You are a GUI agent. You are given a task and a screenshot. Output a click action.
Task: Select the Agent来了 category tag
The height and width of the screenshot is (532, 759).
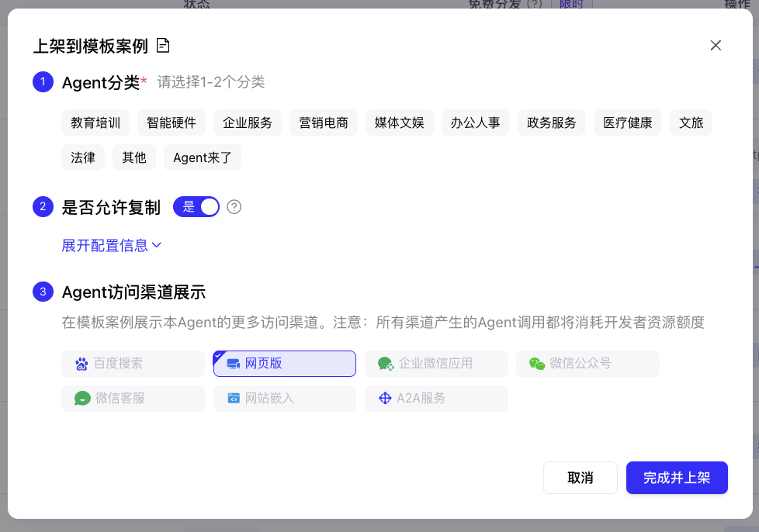click(202, 157)
